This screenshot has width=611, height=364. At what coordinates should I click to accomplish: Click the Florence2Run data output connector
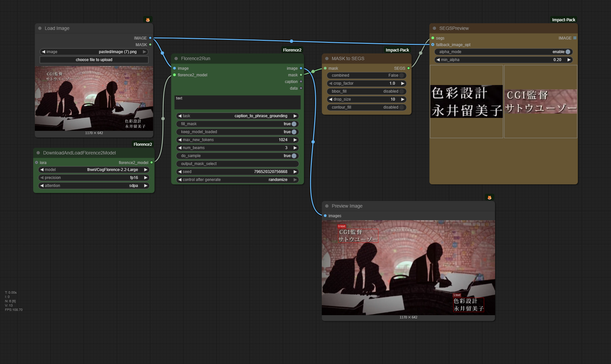coord(301,88)
